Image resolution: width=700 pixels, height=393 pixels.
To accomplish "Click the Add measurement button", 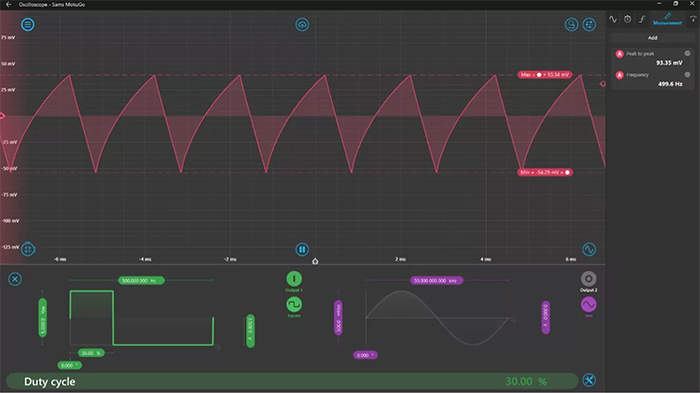I will [x=653, y=38].
